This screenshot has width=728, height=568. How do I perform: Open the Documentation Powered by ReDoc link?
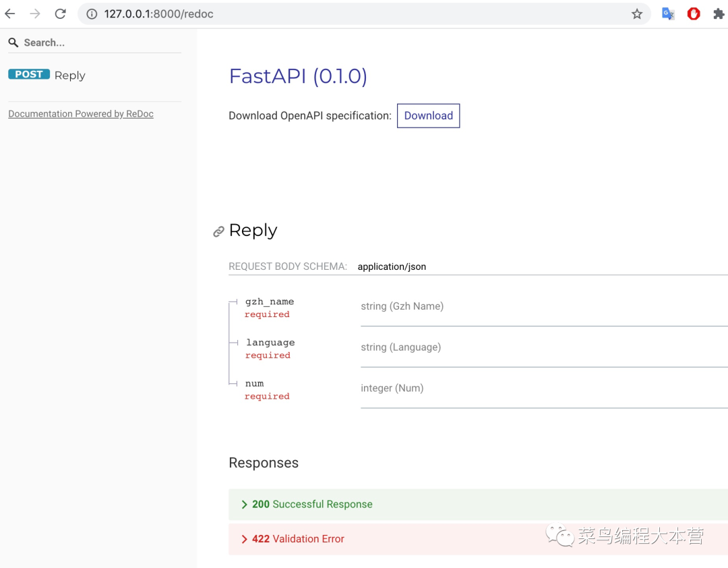(x=81, y=114)
